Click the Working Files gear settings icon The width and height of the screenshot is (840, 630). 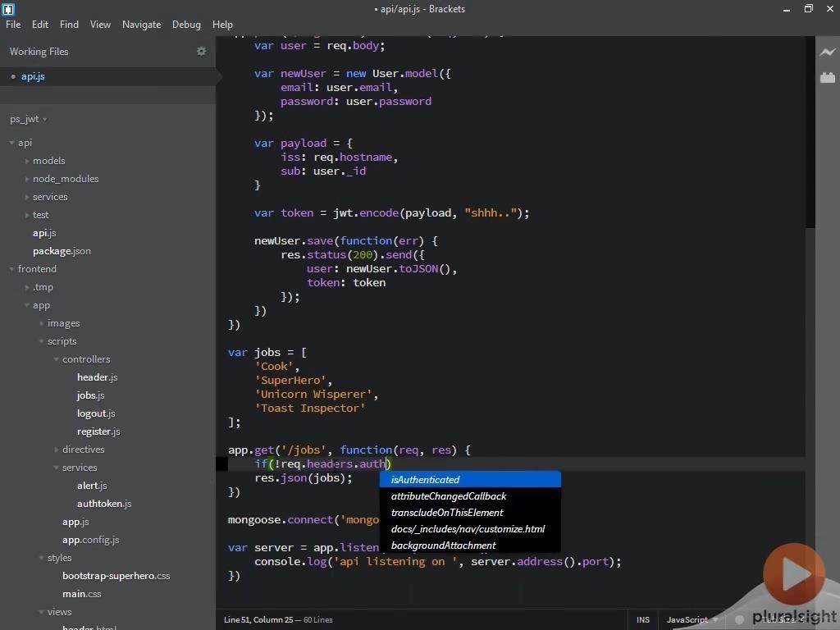pyautogui.click(x=202, y=52)
